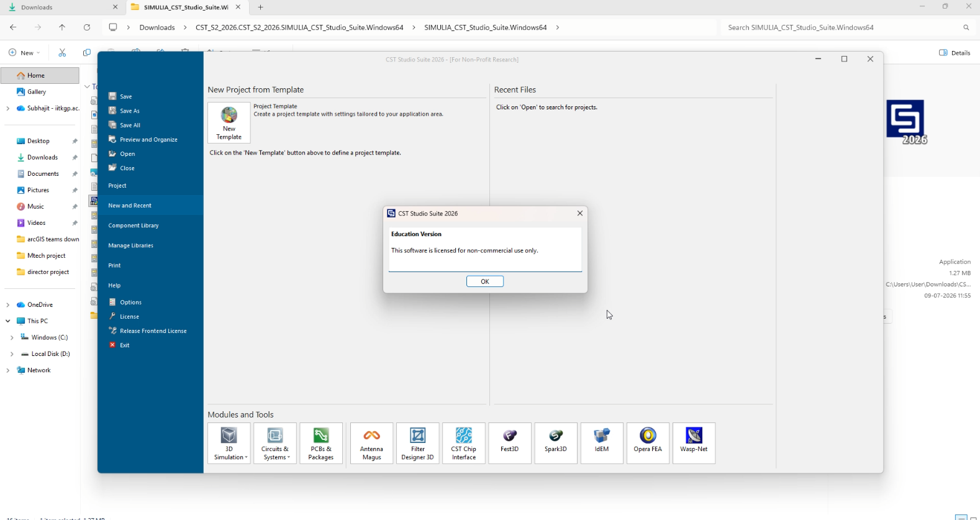Open the Circuits & Systems module
This screenshot has width=980, height=520.
pos(275,443)
